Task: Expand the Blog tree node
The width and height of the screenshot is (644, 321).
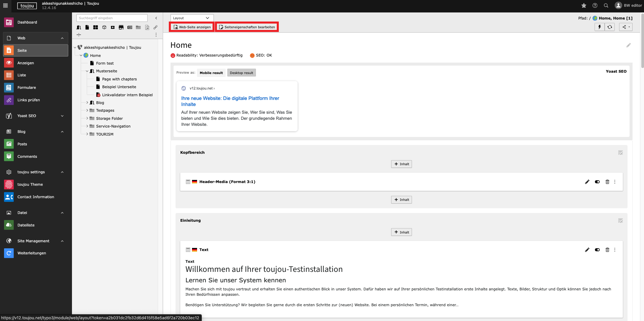Action: tap(87, 103)
